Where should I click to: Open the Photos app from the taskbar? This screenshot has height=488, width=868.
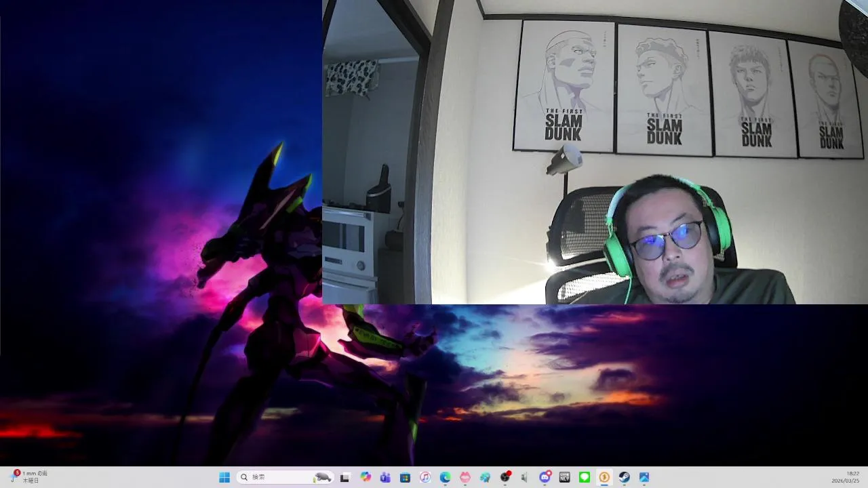[644, 477]
